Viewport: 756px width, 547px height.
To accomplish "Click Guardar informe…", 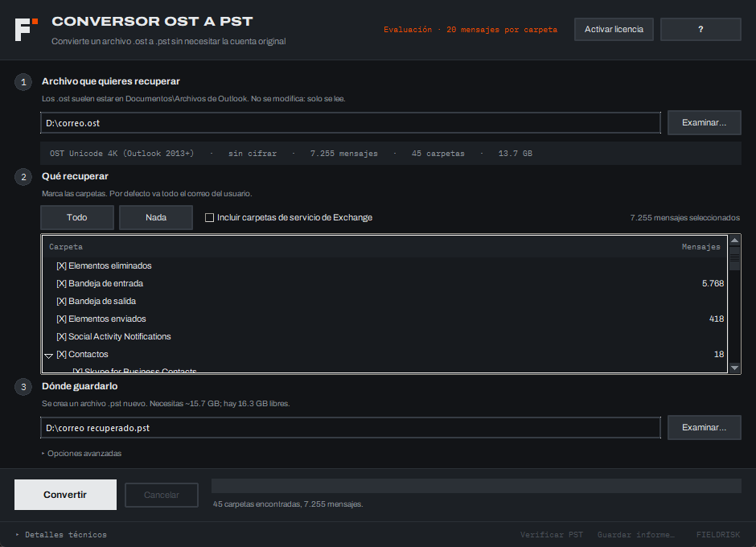I will click(636, 534).
